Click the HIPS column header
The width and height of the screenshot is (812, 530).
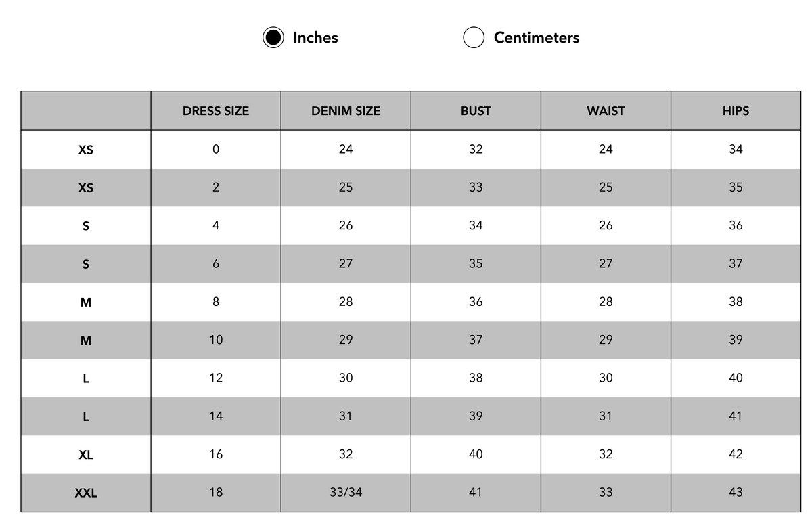[x=736, y=111]
